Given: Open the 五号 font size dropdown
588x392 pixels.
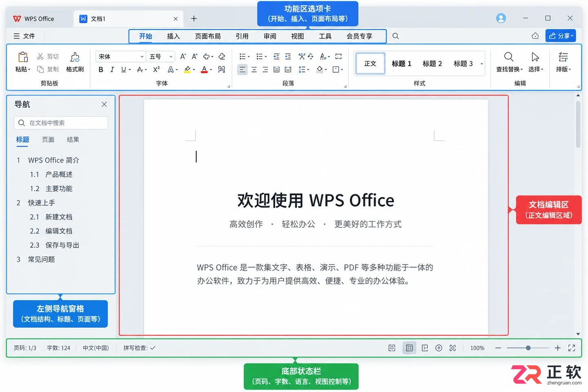Looking at the screenshot, I should coord(161,56).
